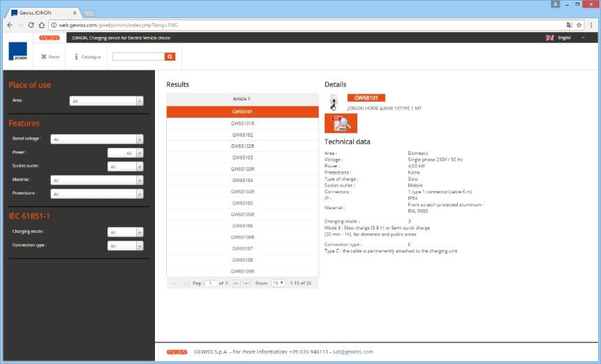The height and width of the screenshot is (364, 601).
Task: Click the page number input field
Action: coord(210,283)
